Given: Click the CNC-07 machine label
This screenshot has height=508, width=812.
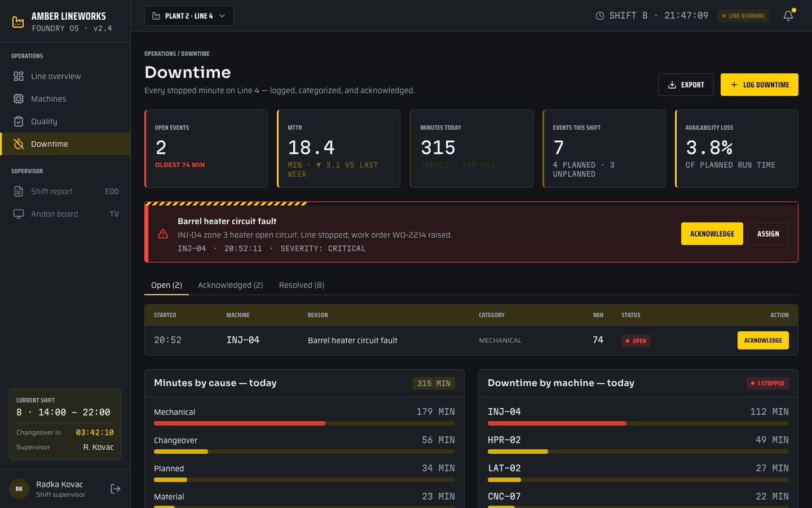Looking at the screenshot, I should (504, 496).
